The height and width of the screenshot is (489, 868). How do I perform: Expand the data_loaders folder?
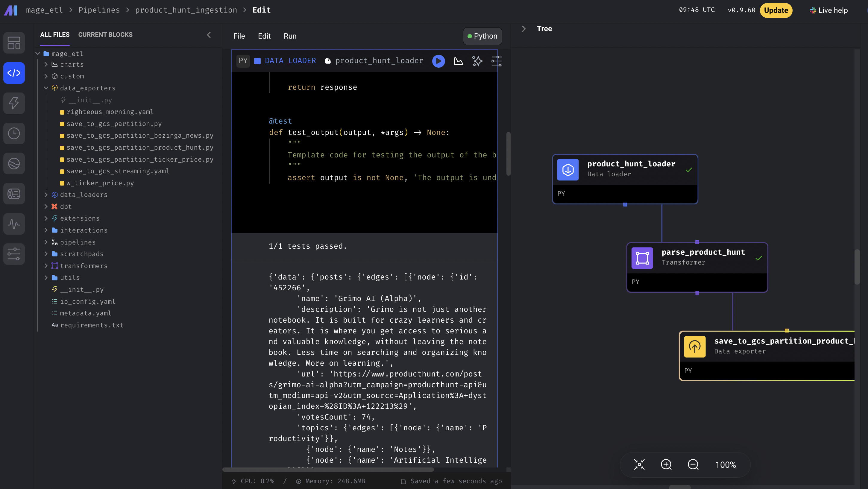[x=46, y=195]
